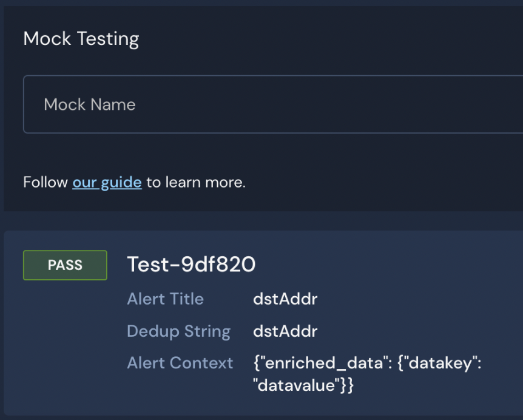Click the PASS status badge
Image resolution: width=523 pixels, height=420 pixels.
[x=65, y=265]
